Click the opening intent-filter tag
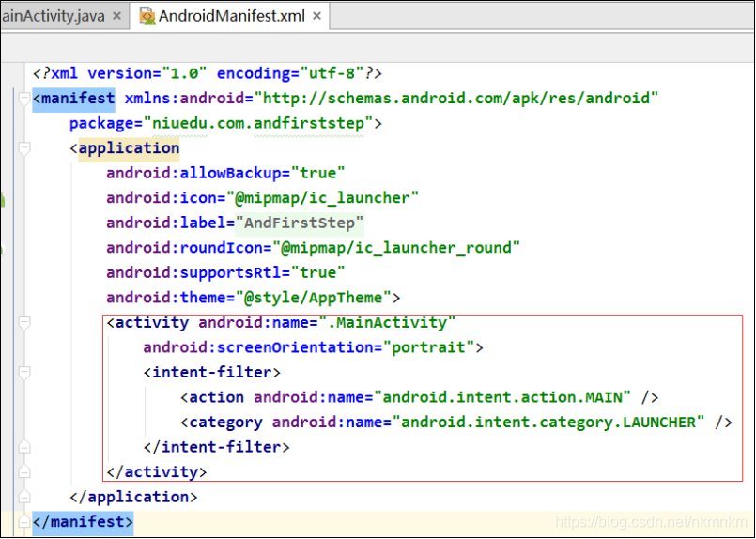The image size is (756, 539). [x=212, y=372]
